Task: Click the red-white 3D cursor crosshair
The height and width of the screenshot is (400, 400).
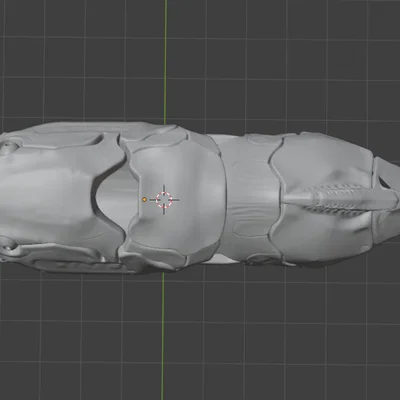Action: click(x=164, y=200)
